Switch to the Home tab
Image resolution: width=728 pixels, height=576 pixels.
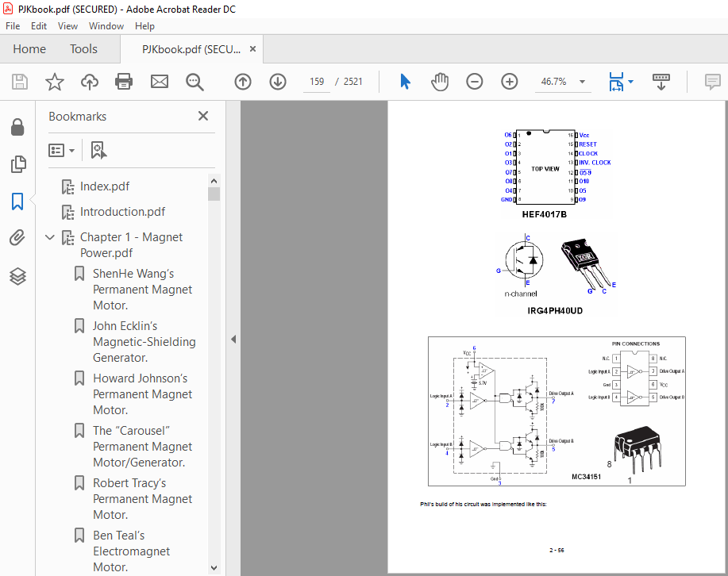click(x=29, y=48)
